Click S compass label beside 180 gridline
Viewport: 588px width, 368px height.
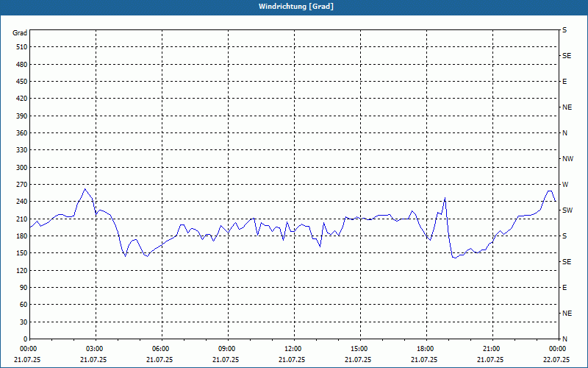(x=564, y=236)
